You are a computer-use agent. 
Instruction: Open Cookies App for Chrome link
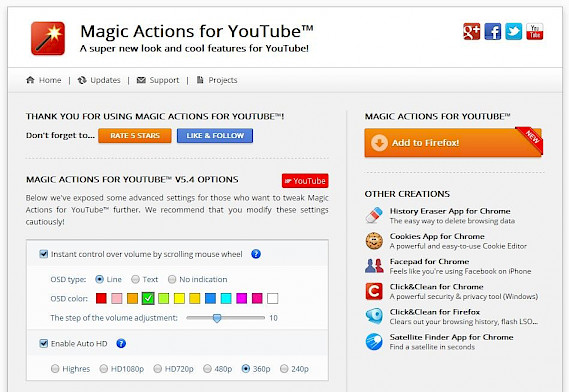tap(437, 236)
